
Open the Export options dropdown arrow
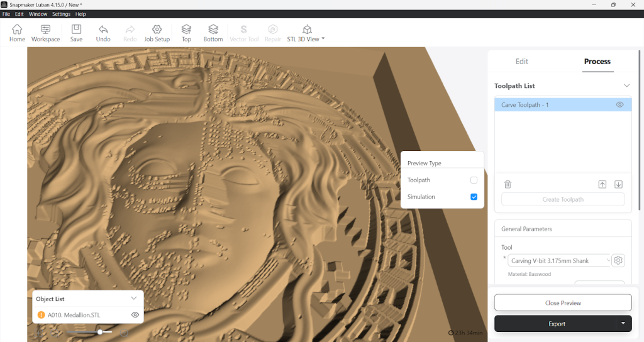pyautogui.click(x=623, y=324)
